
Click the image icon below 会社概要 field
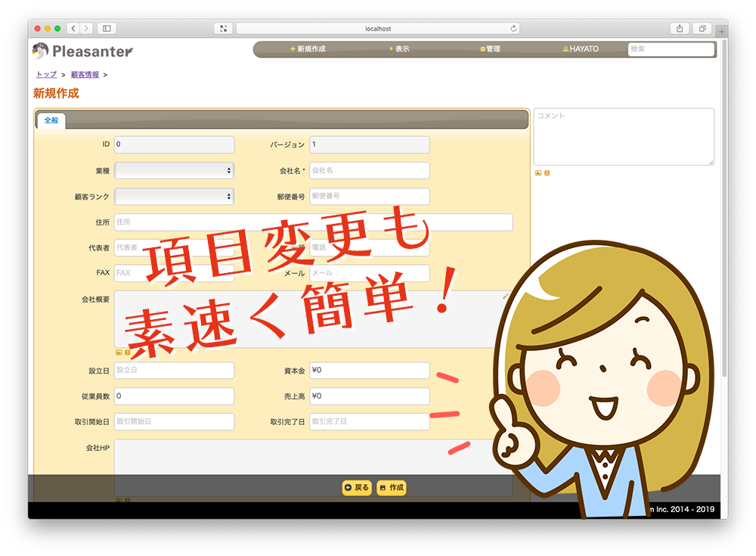tap(119, 353)
